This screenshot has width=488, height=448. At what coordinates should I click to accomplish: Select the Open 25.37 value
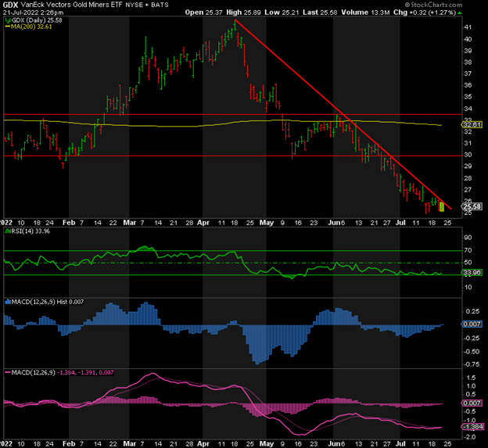coord(203,13)
